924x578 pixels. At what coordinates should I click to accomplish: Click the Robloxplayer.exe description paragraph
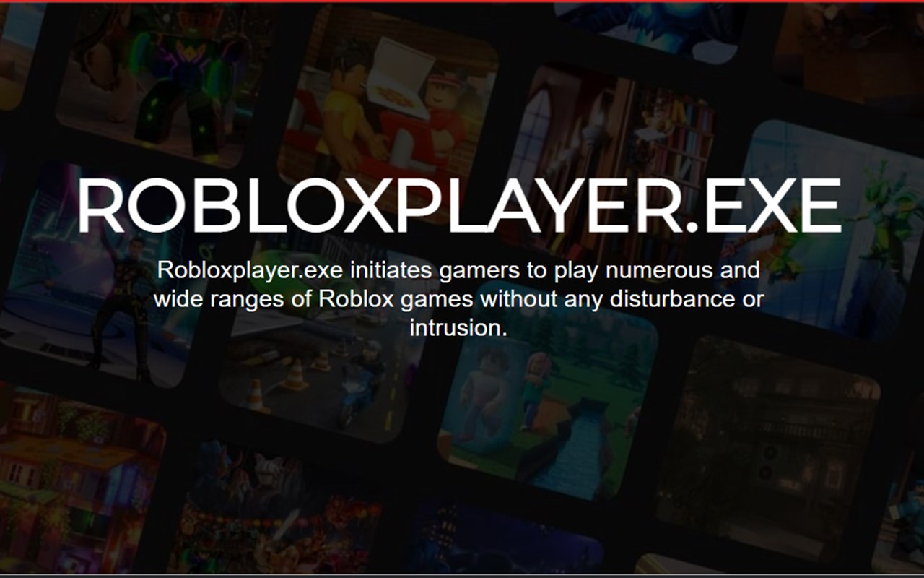(458, 299)
